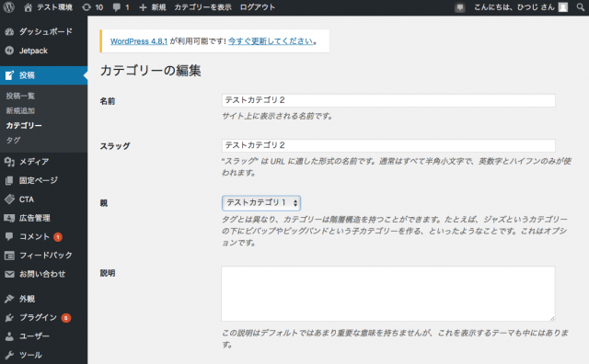Image resolution: width=589 pixels, height=364 pixels.
Task: Click the コメント bubble icon in sidebar
Action: coord(9,237)
